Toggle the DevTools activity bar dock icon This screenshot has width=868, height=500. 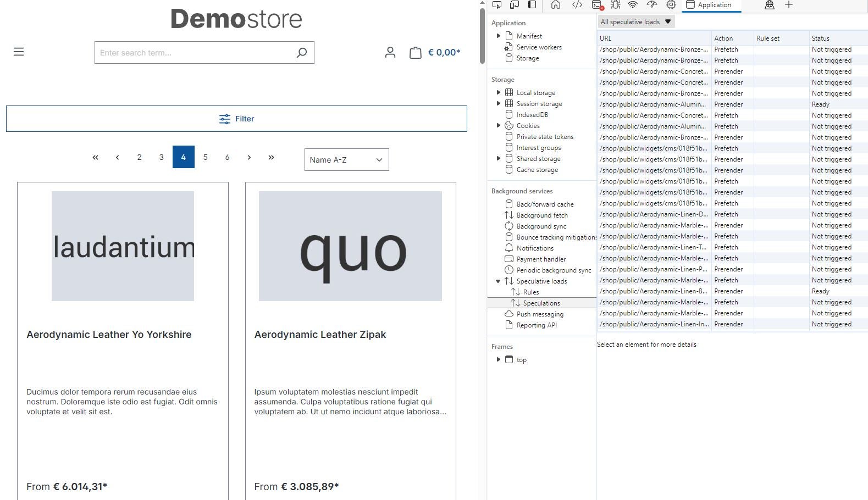[x=532, y=5]
